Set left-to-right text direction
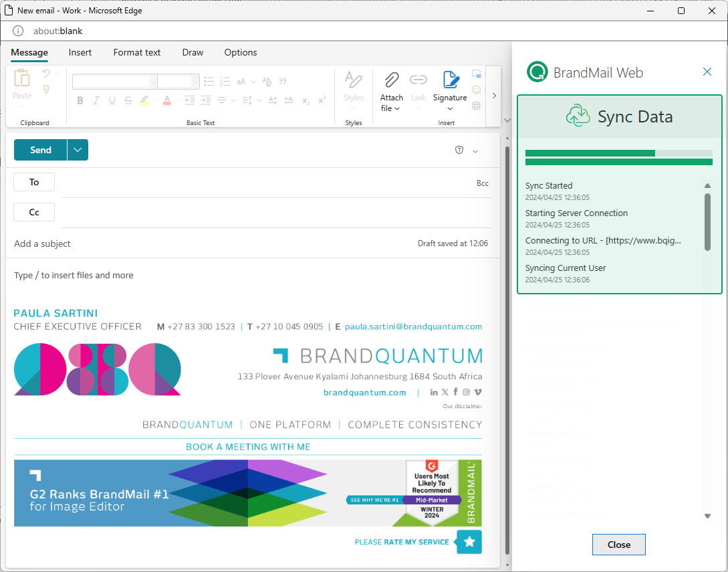Viewport: 728px width, 572px height. click(273, 100)
